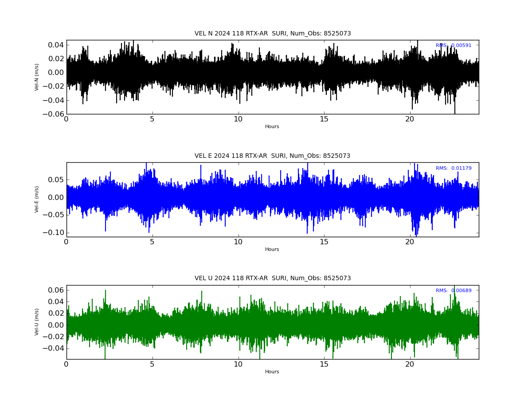This screenshot has height=399, width=532.
Task: Click RMS 0.00689 label in up plot
Action: (x=454, y=291)
